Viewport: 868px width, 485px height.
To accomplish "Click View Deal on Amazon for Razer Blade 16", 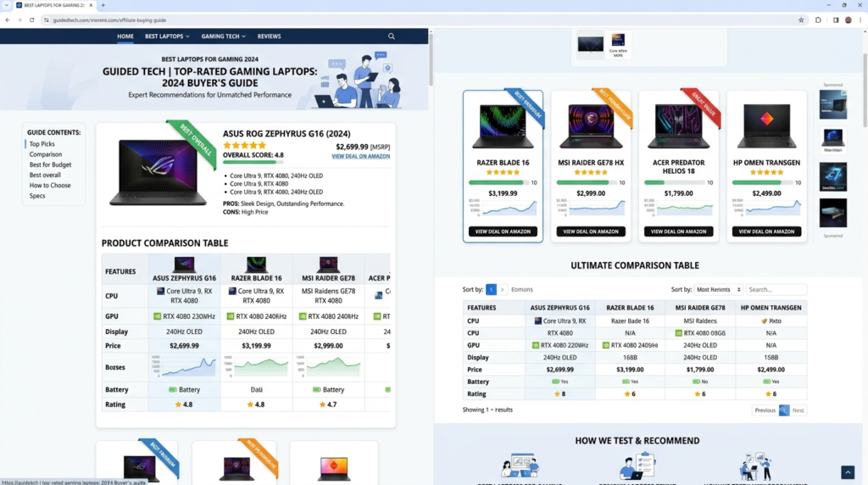I will pyautogui.click(x=503, y=231).
